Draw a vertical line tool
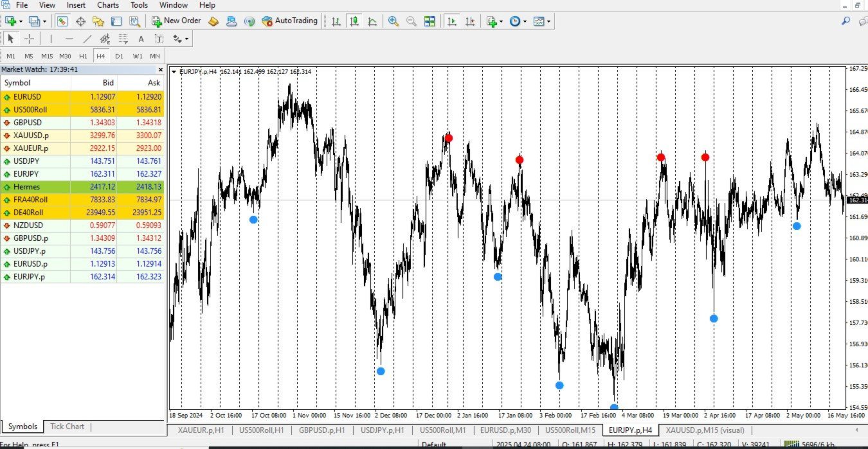This screenshot has width=868, height=449. pyautogui.click(x=51, y=39)
